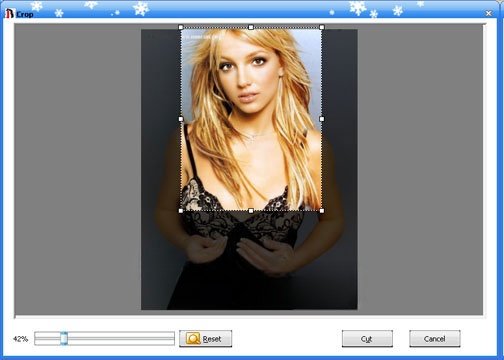Click the middle-left crop handle

(x=181, y=119)
